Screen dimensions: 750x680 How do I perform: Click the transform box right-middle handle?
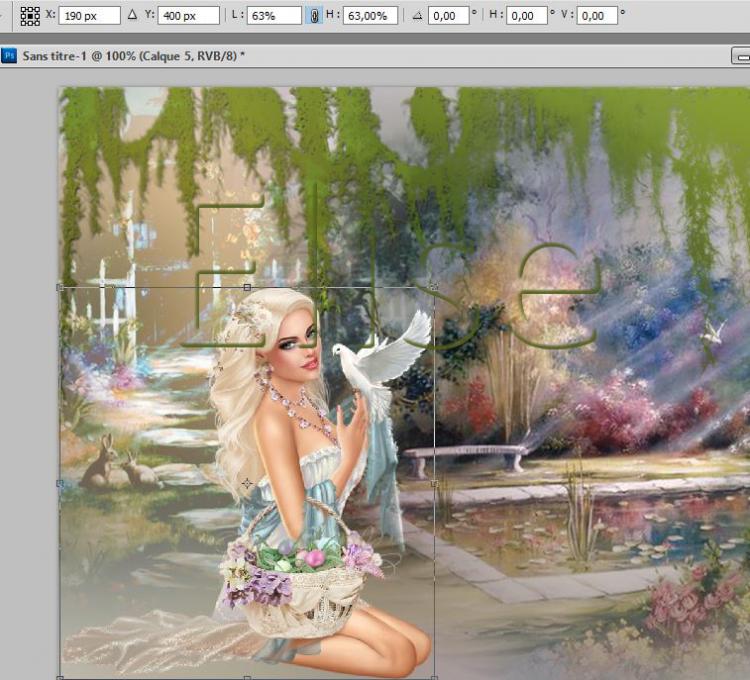click(434, 483)
